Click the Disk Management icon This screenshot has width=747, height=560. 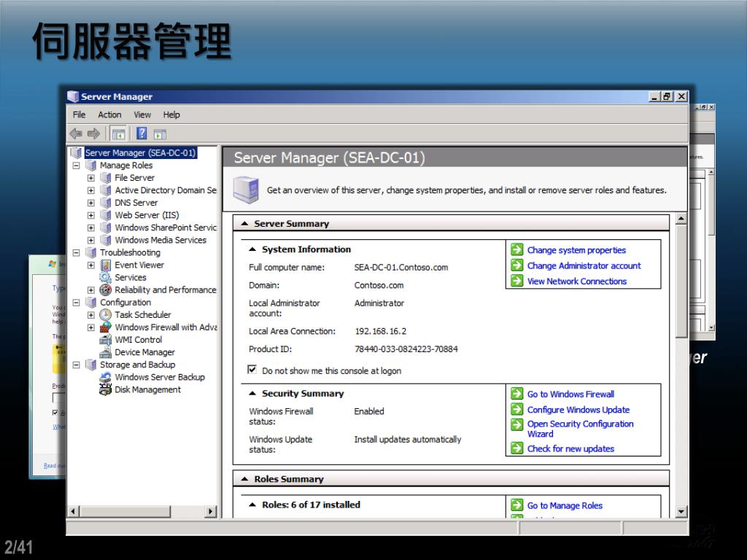click(105, 389)
